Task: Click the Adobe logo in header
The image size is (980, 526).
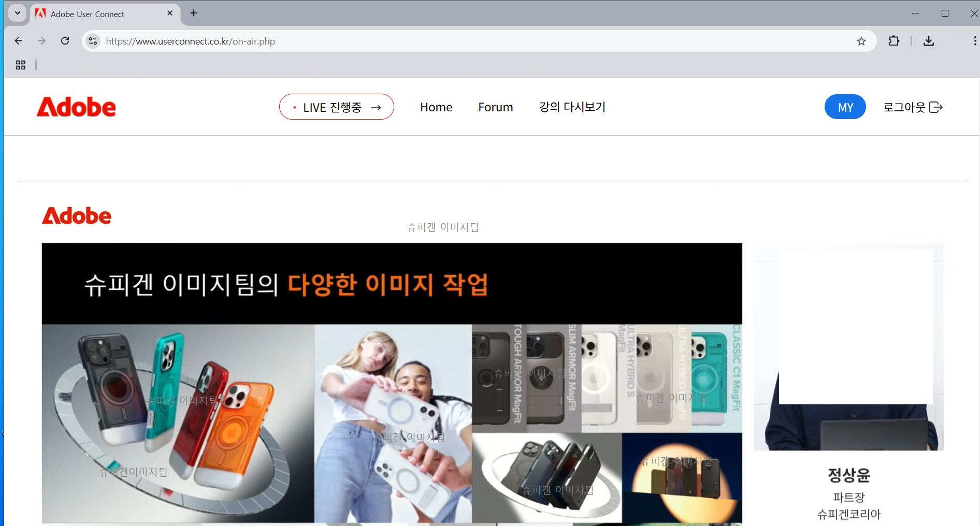Action: pos(76,107)
